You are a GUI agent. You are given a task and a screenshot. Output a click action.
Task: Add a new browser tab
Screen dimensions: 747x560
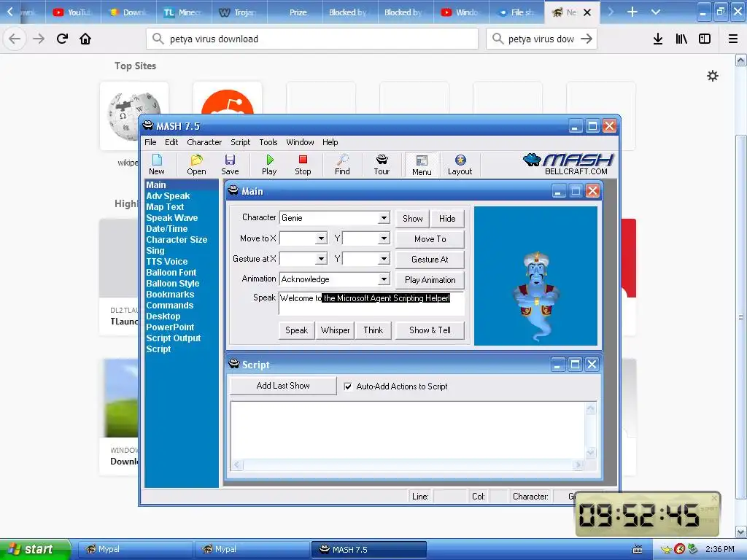tap(632, 12)
